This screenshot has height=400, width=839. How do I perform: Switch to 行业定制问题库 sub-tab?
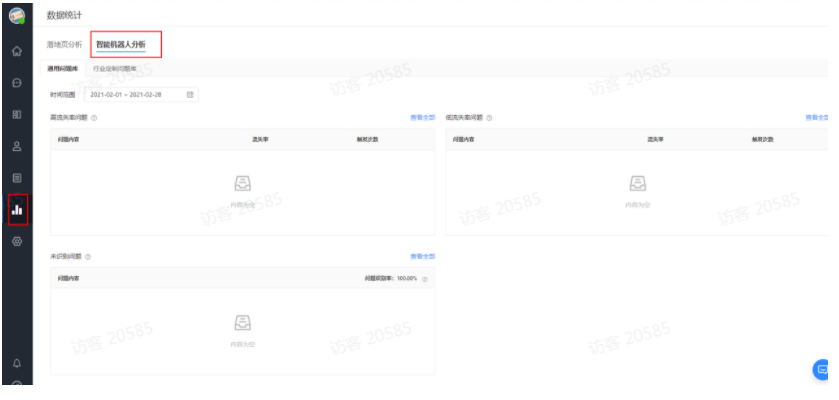[115, 68]
